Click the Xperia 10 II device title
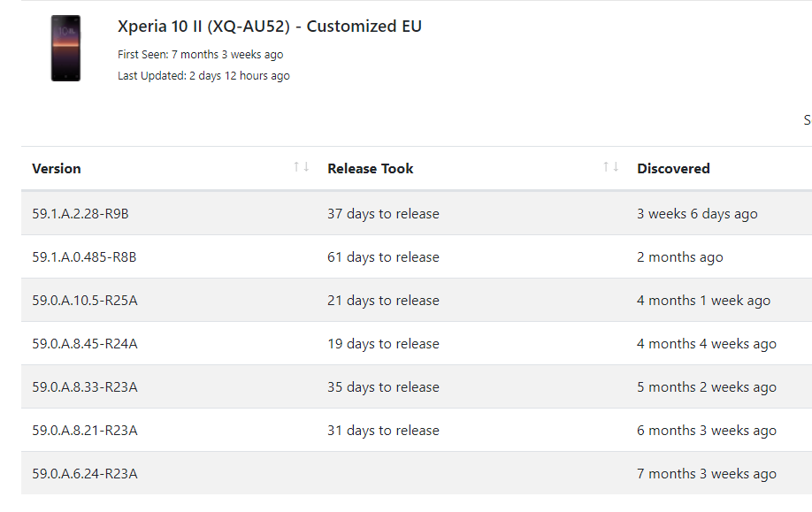Screen dimensions: 812x512 click(270, 27)
